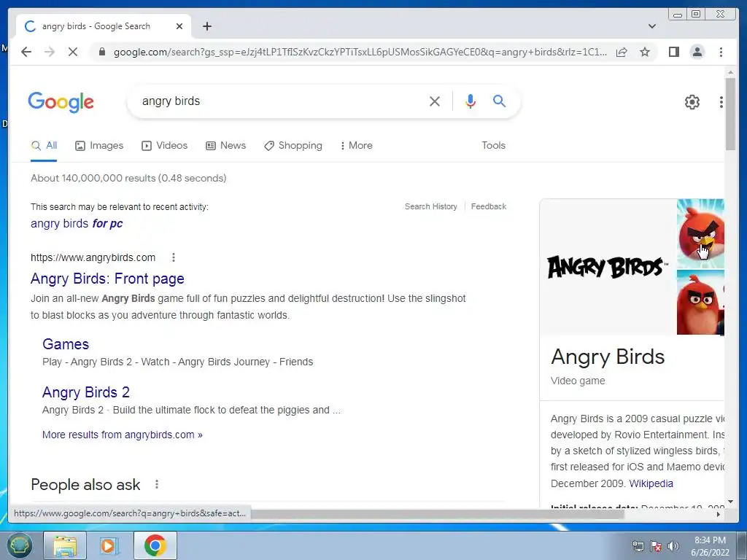Open the Tools options

point(494,146)
